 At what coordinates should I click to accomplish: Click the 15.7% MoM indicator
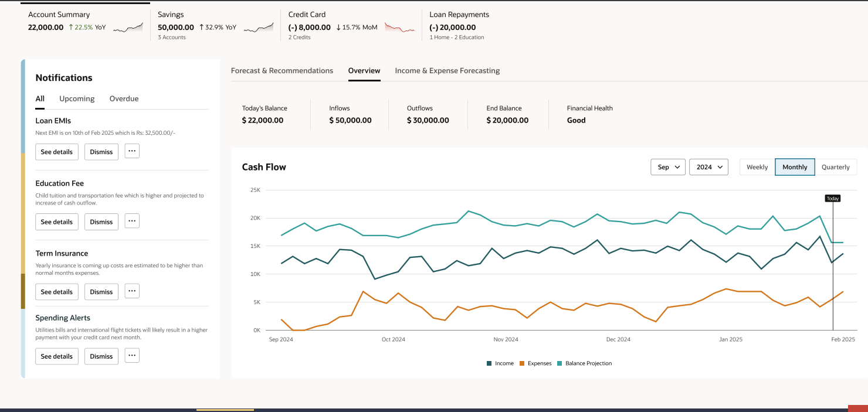(x=357, y=28)
